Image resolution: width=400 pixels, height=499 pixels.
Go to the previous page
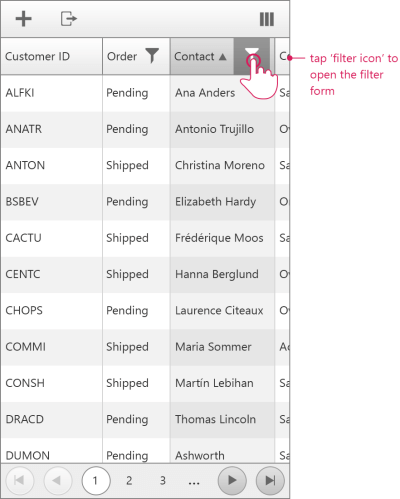(x=58, y=481)
